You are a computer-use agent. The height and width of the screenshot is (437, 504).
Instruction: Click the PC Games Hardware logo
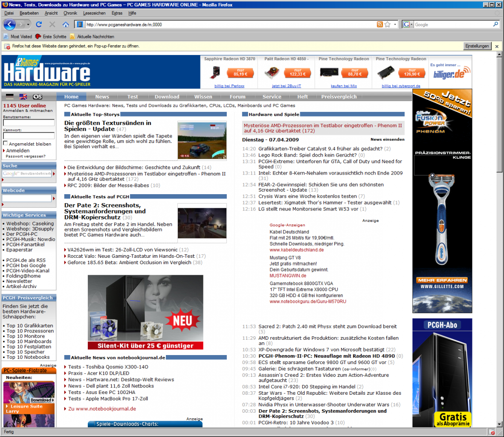(47, 72)
